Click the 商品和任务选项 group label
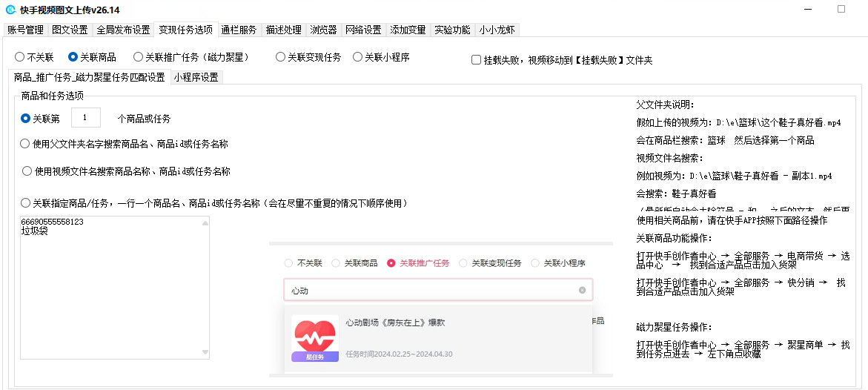Screen dimensions: 868x390 pos(52,96)
